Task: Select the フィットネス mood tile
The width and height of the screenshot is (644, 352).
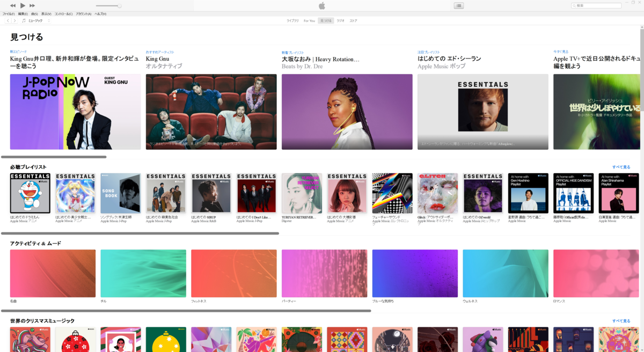Action: (x=234, y=274)
